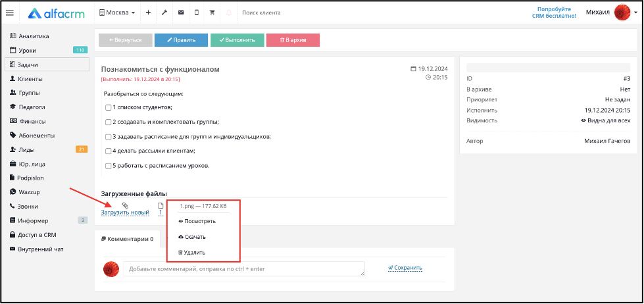The width and height of the screenshot is (644, 304).
Task: Open Звонки in the sidebar
Action: point(24,206)
